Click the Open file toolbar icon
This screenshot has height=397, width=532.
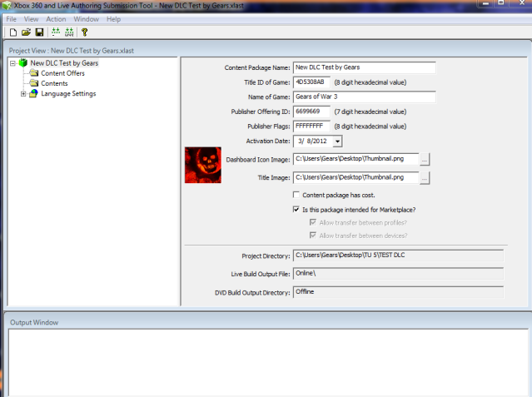point(26,32)
